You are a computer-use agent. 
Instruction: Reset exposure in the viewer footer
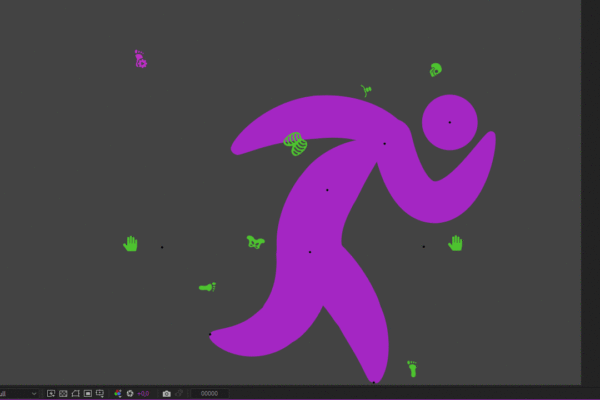(x=130, y=393)
